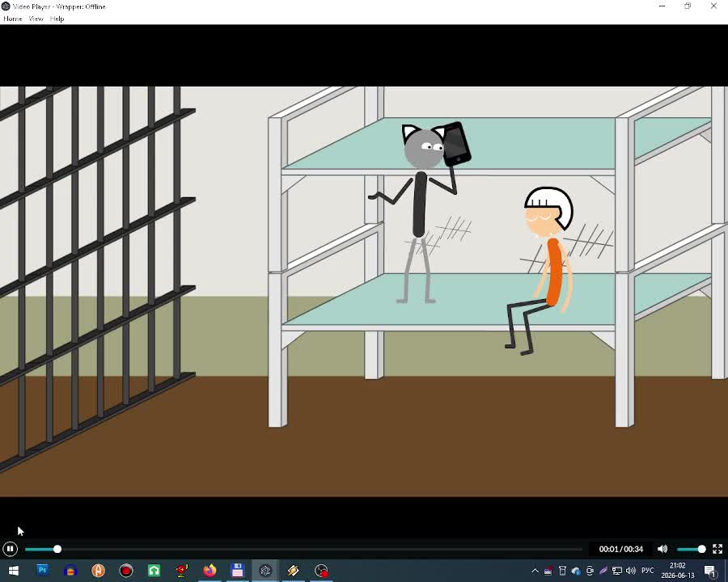Minimize the Video Player window
Image resolution: width=728 pixels, height=582 pixels.
(x=662, y=6)
